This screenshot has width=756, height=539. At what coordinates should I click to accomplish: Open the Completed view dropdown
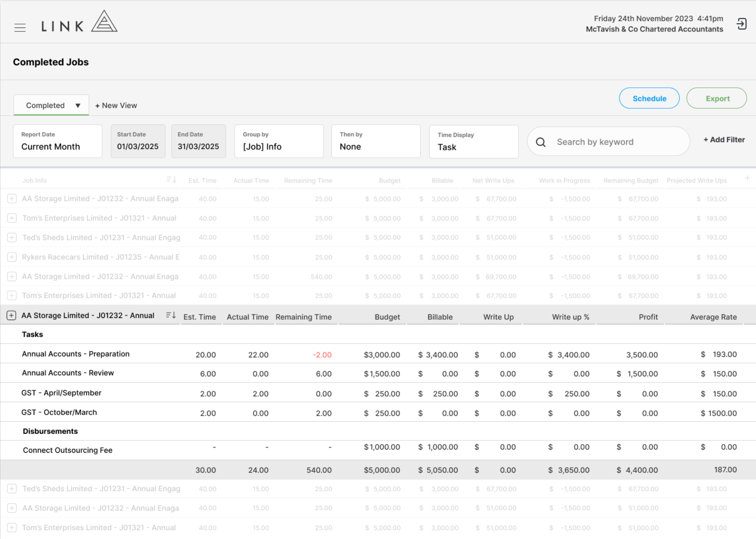(51, 105)
